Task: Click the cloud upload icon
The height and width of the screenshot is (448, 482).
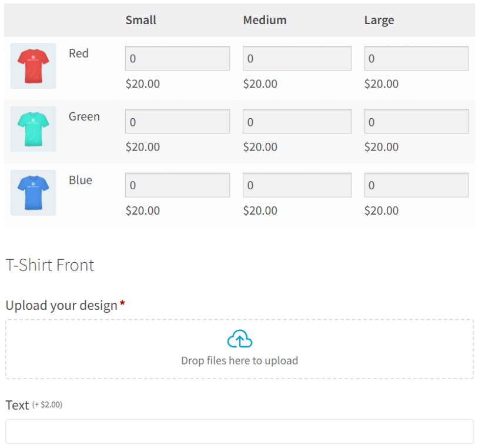Action: [240, 339]
